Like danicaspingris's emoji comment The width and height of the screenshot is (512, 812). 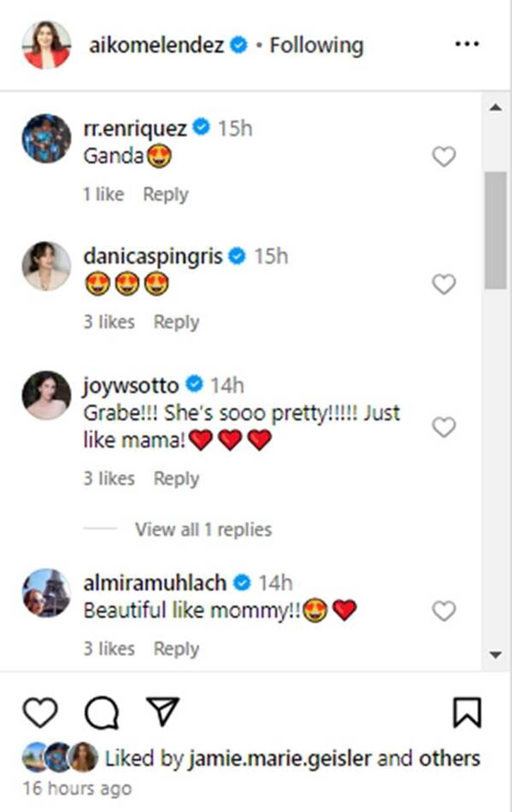click(x=444, y=284)
